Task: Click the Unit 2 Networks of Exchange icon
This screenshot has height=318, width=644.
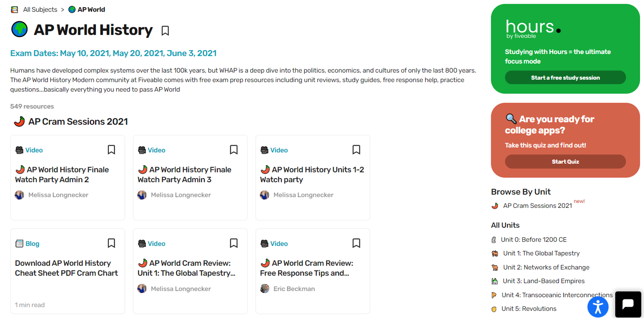Action: [x=495, y=268]
